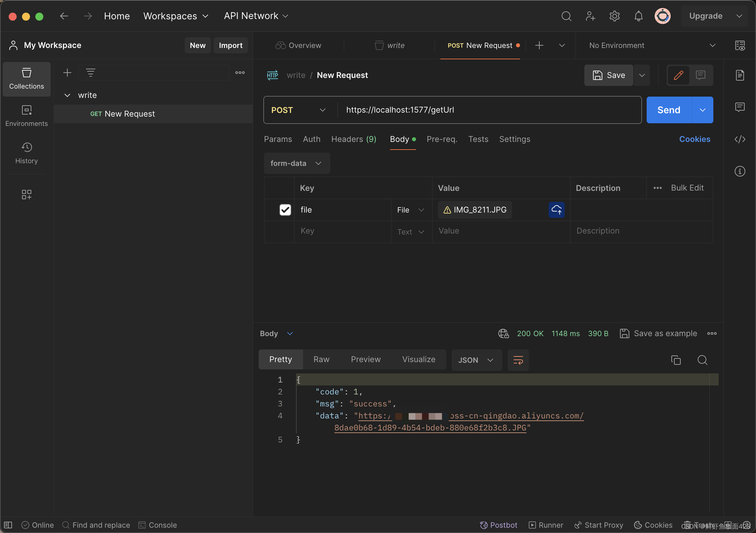The width and height of the screenshot is (756, 533).
Task: Uncheck the file key row checkbox
Action: 285,210
